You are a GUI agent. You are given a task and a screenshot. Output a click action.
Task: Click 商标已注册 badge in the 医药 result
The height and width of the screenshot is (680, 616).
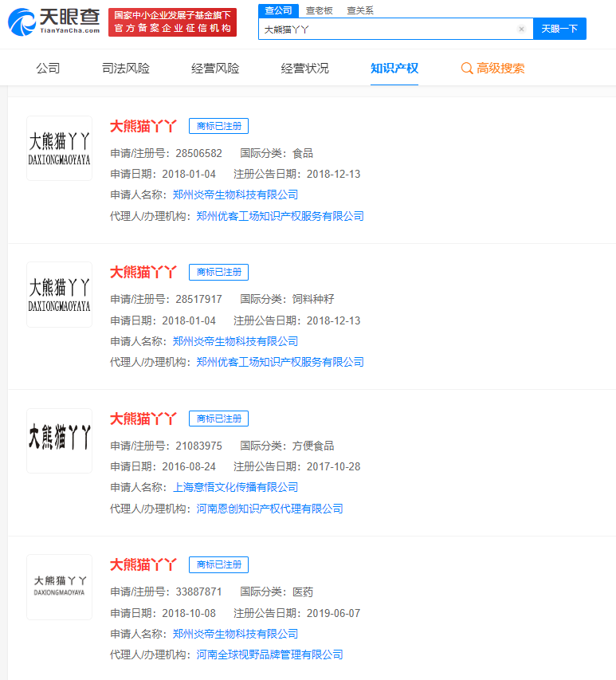point(219,564)
